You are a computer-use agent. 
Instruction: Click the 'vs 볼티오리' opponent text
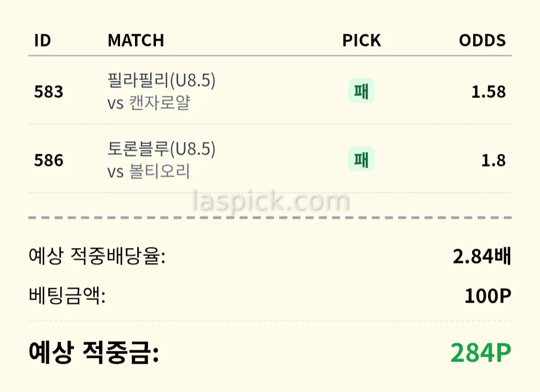pyautogui.click(x=148, y=171)
